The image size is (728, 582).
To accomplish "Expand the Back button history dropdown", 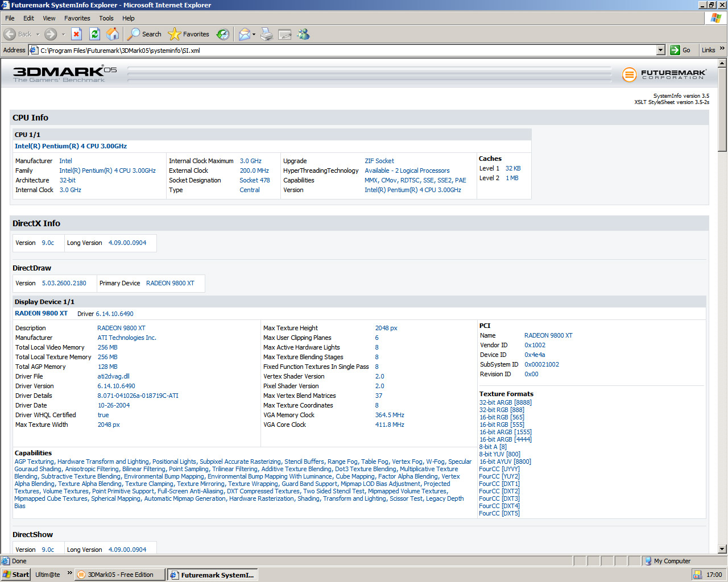I will [38, 34].
